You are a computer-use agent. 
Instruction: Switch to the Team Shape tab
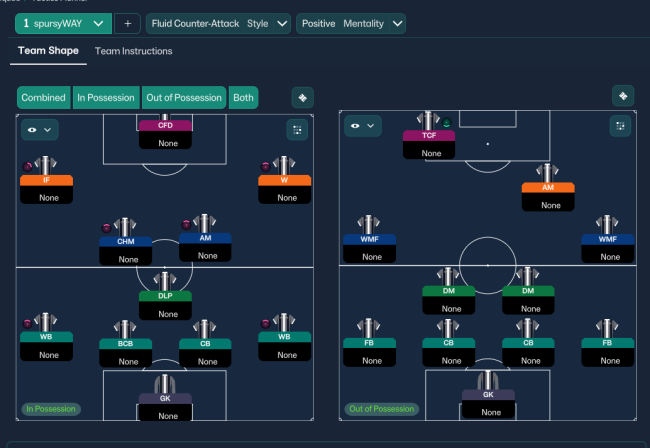pyautogui.click(x=46, y=51)
